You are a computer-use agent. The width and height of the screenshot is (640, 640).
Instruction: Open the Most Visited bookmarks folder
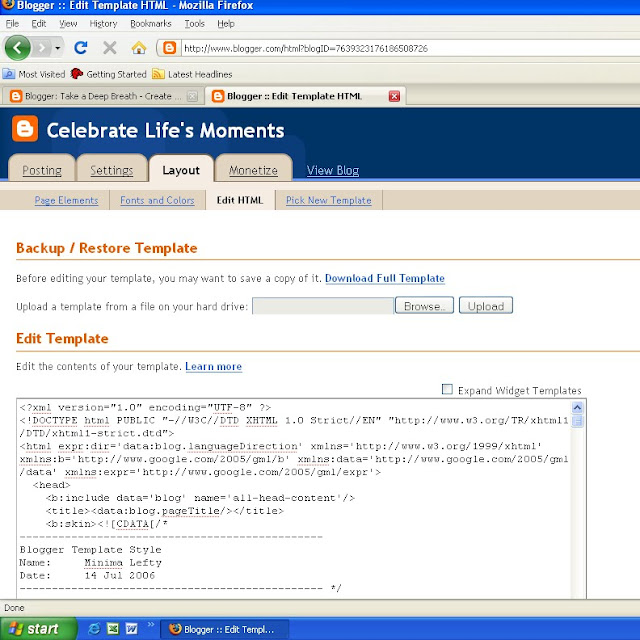click(34, 74)
